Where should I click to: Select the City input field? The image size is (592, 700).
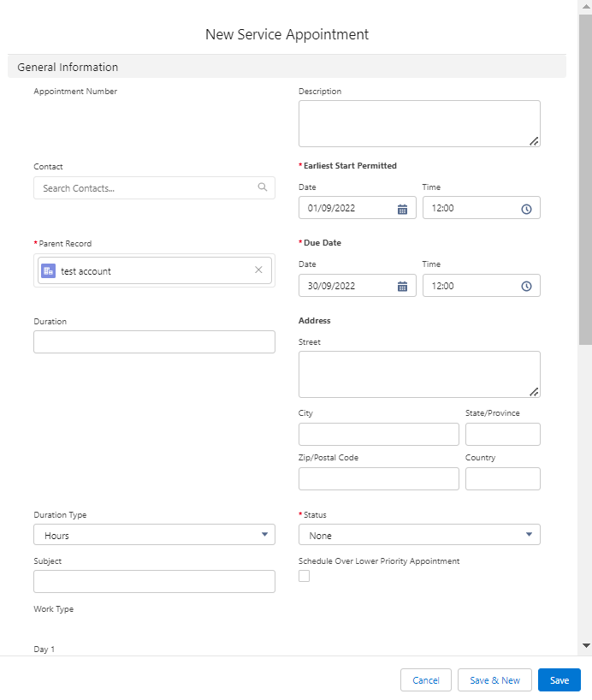tap(378, 435)
